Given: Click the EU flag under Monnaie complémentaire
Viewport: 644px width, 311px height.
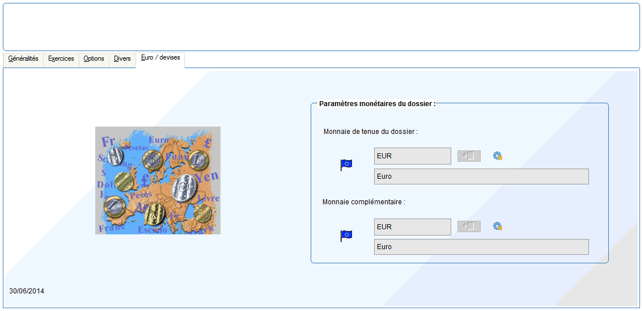Looking at the screenshot, I should click(x=346, y=236).
